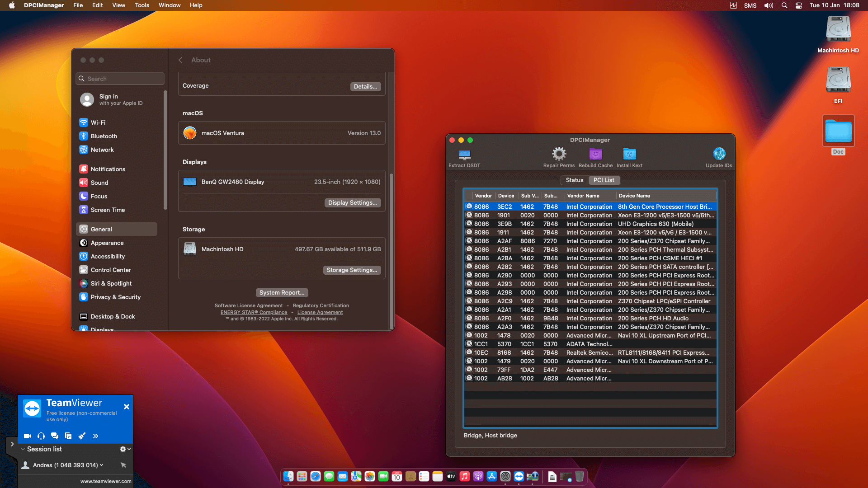The image size is (868, 488).
Task: Click the Search field in System Settings
Action: pos(119,78)
